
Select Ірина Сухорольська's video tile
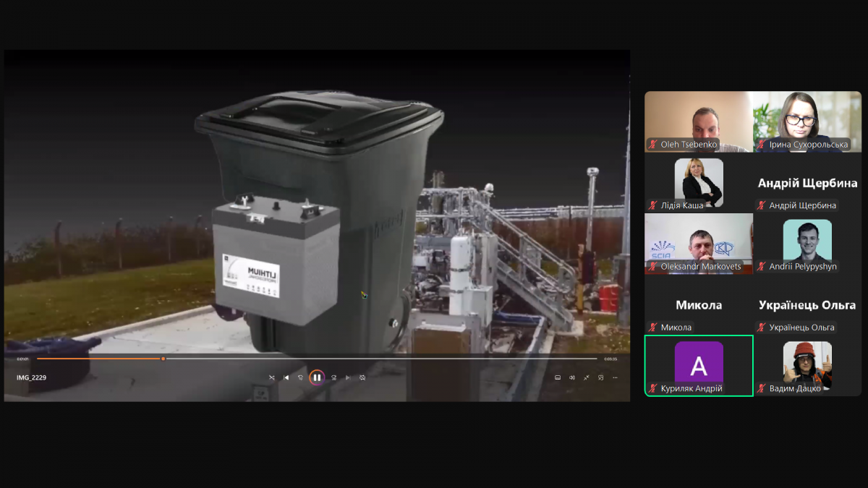(807, 121)
